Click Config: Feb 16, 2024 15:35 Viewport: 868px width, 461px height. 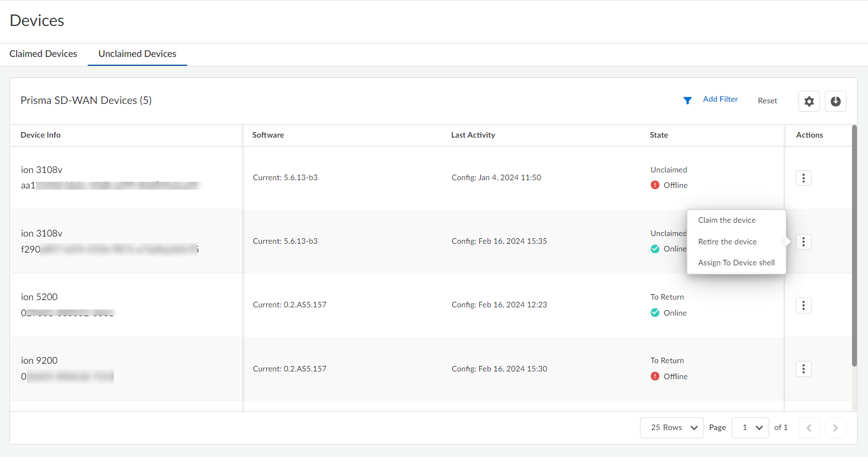499,241
